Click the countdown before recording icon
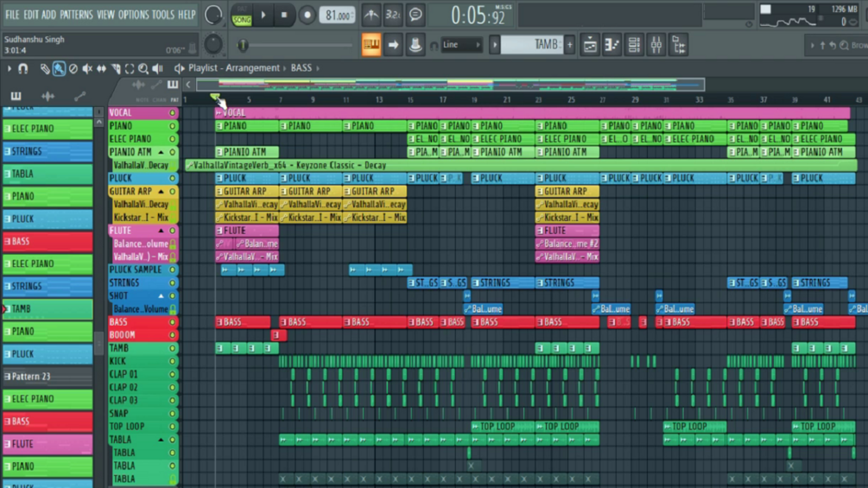Image resolution: width=868 pixels, height=488 pixels. pyautogui.click(x=393, y=16)
